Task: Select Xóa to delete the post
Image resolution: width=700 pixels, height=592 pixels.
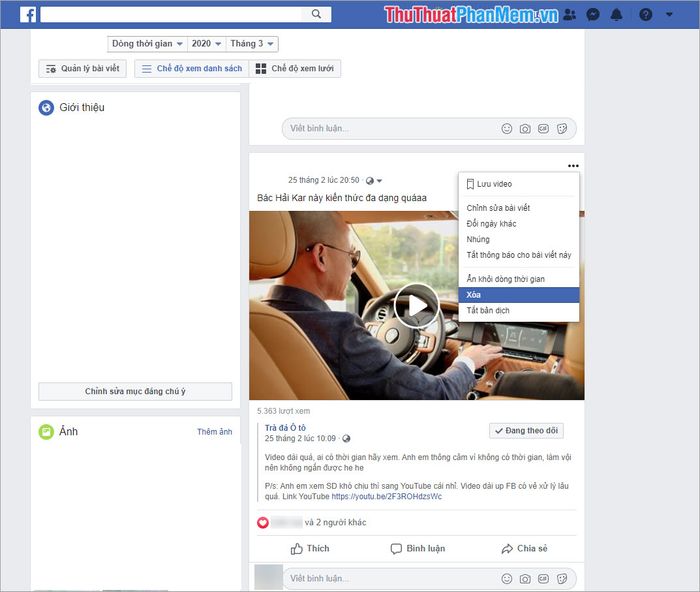Action: [519, 295]
